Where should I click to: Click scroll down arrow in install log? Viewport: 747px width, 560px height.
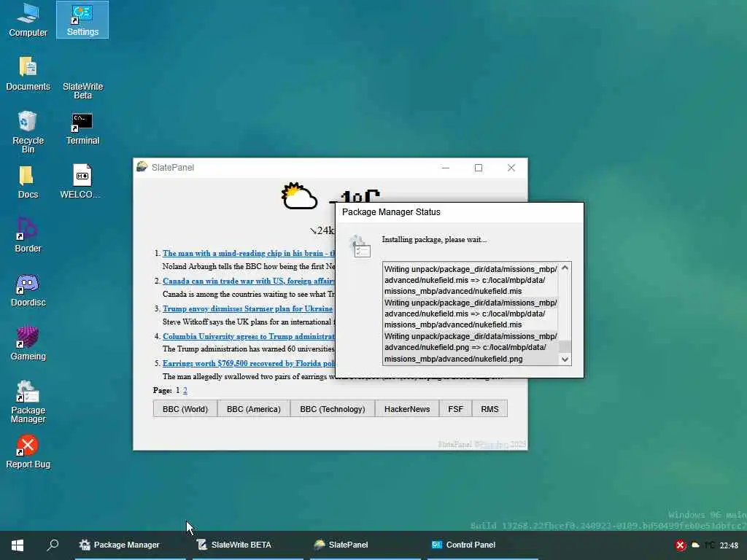pos(565,359)
